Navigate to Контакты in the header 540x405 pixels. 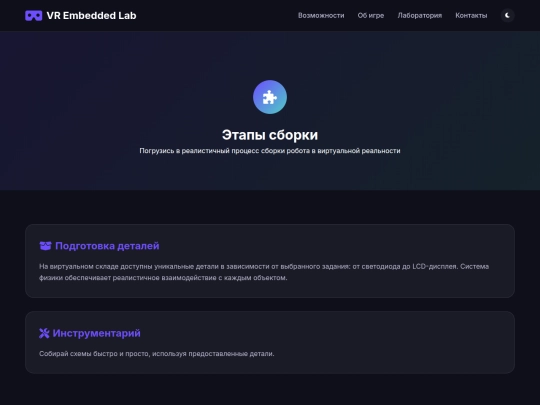point(471,15)
